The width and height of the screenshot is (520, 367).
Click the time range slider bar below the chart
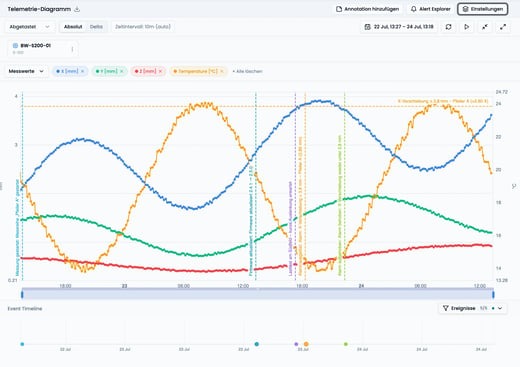pos(258,294)
